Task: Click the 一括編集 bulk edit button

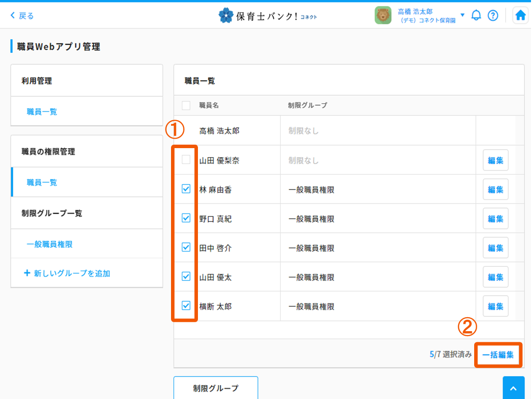Action: [498, 355]
